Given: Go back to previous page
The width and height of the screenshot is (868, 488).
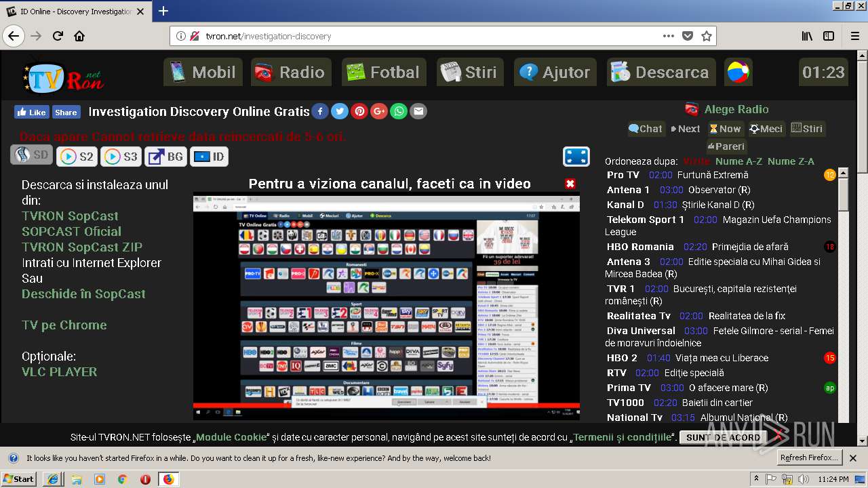Looking at the screenshot, I should 14,36.
